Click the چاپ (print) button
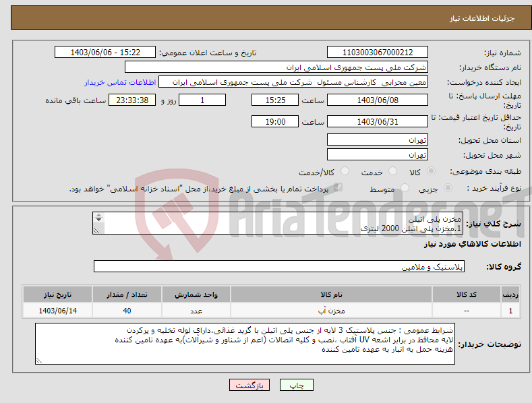 296,385
